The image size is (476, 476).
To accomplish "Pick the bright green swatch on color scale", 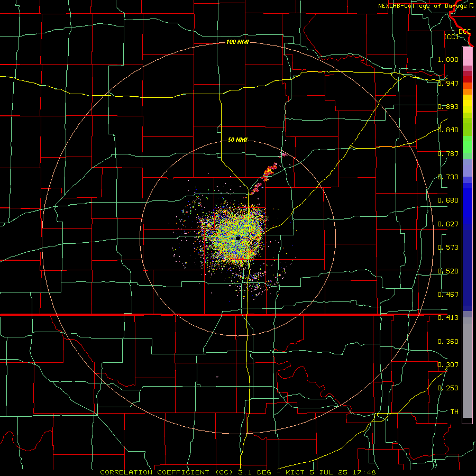I will [x=467, y=144].
